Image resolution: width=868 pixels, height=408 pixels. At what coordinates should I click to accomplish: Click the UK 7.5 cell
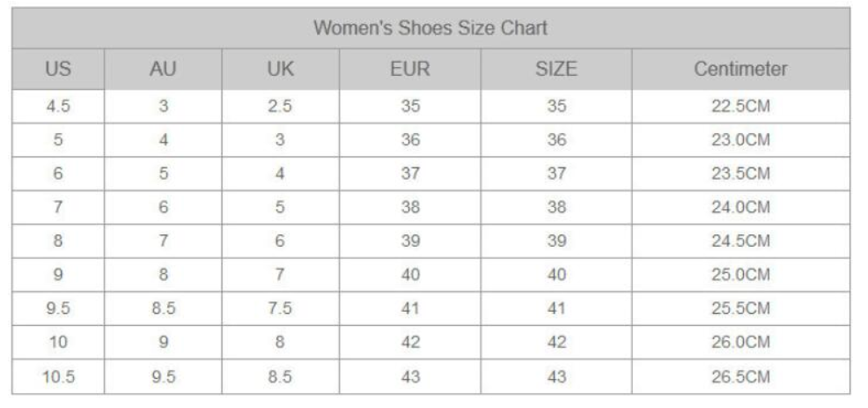280,309
